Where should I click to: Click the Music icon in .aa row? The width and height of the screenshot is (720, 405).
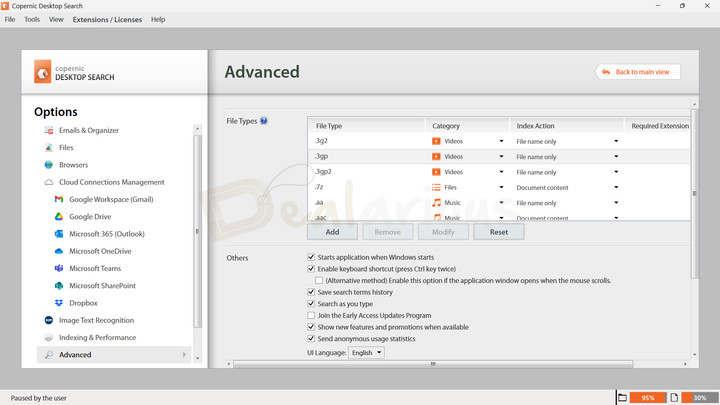[x=436, y=202]
